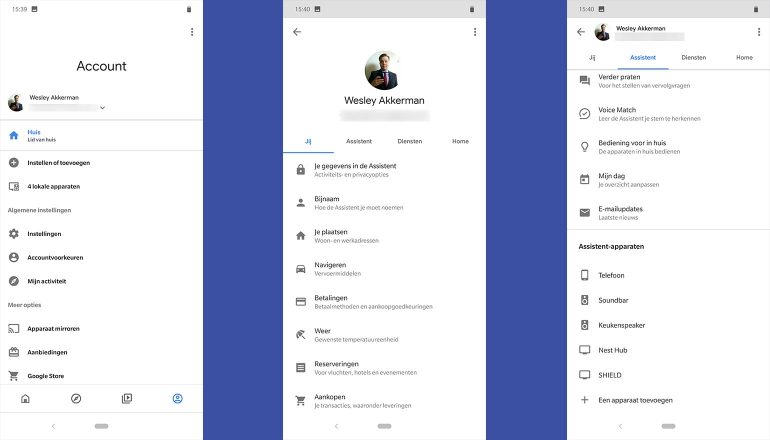Tap the large round profile photo
The height and width of the screenshot is (440, 770).
384,70
